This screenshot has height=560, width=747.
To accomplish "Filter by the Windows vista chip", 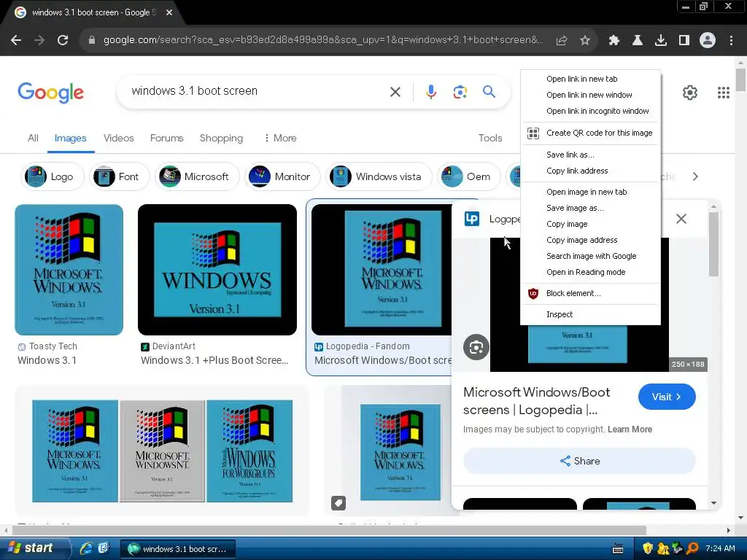I will [379, 176].
